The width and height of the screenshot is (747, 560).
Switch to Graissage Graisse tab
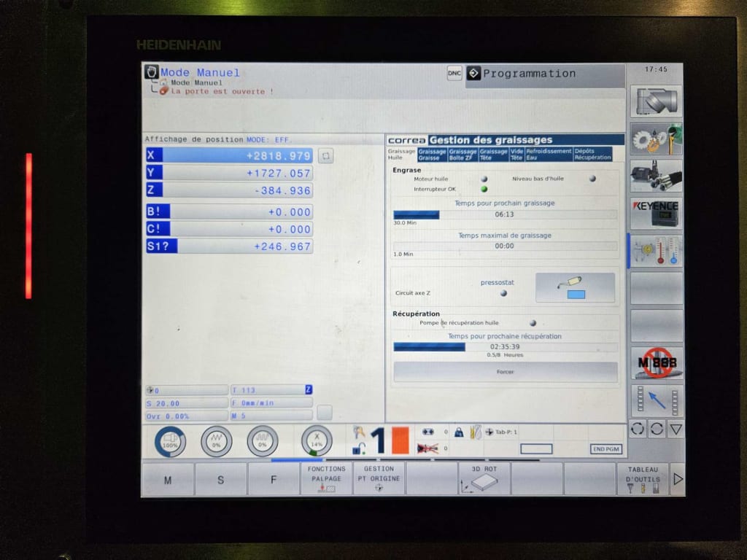pyautogui.click(x=432, y=155)
